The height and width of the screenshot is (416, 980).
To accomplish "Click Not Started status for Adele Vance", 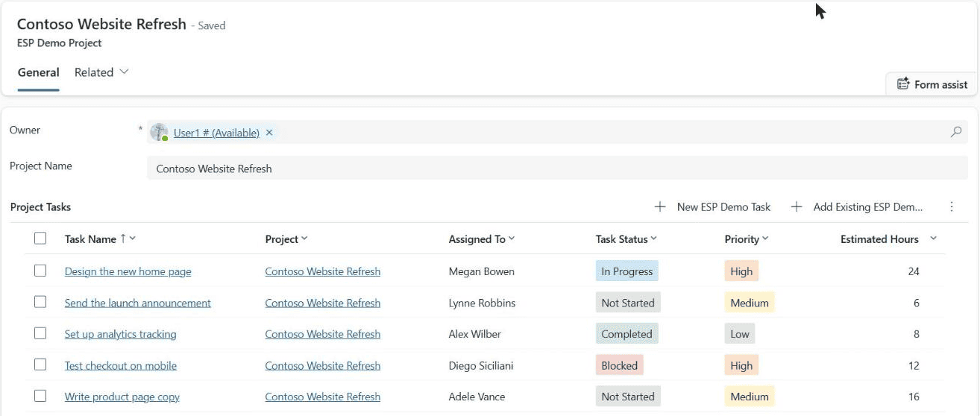I will click(628, 397).
